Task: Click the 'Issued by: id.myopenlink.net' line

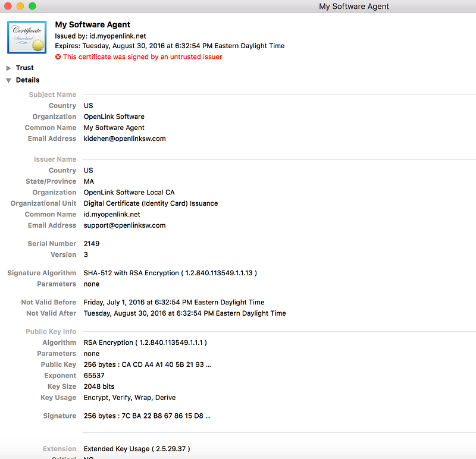Action: click(x=100, y=36)
